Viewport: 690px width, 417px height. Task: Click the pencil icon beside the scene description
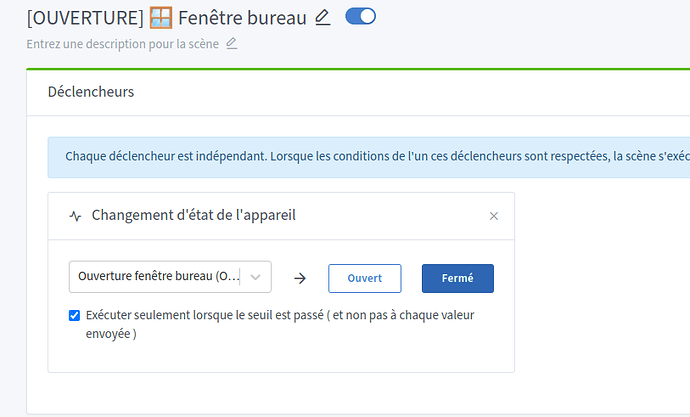(232, 43)
